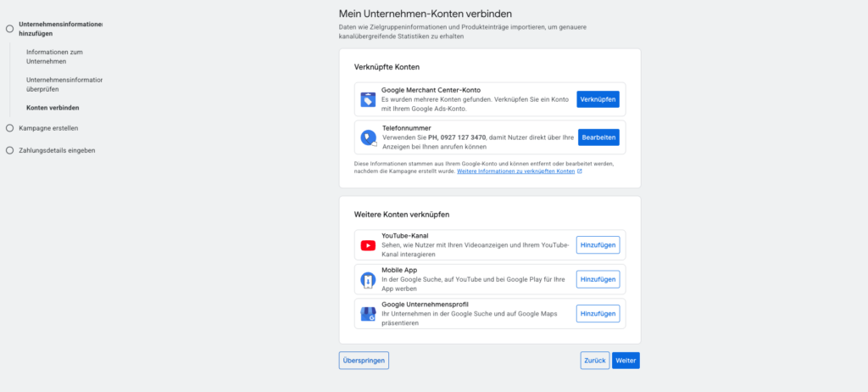Open Weitere Informationen zu verknüpften Konten link

[515, 172]
